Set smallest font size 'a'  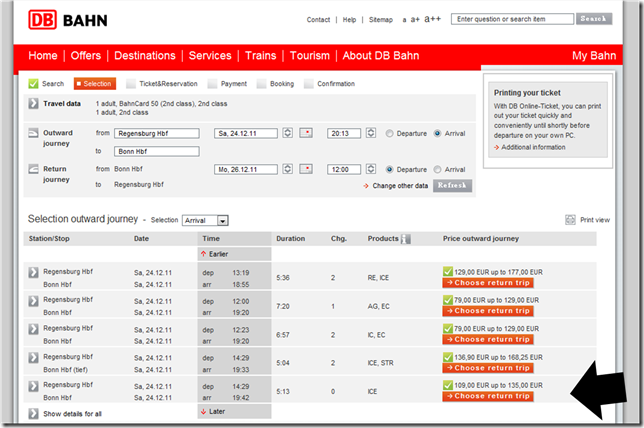coord(404,20)
